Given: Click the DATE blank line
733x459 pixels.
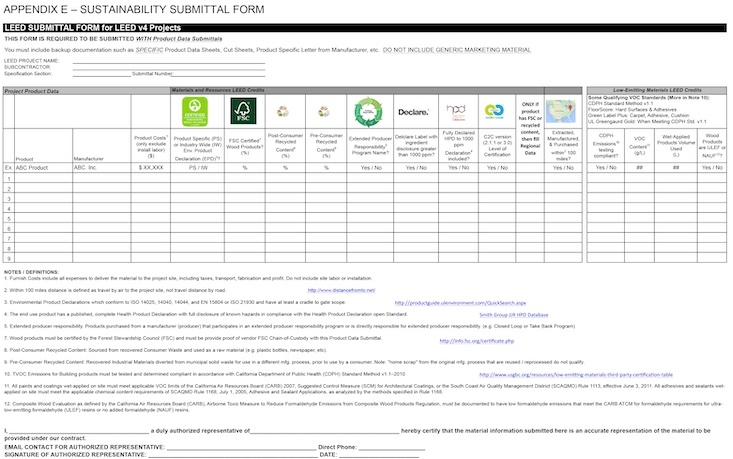Looking at the screenshot, I should [379, 455].
